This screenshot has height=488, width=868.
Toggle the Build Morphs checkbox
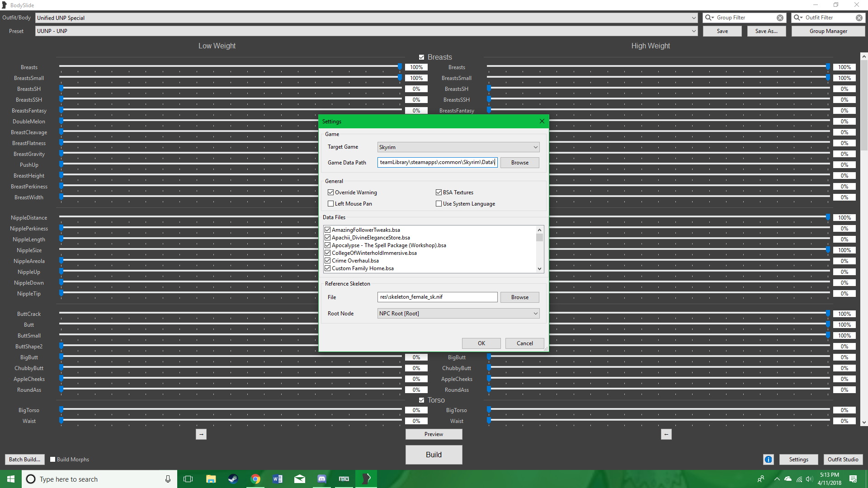click(x=52, y=460)
